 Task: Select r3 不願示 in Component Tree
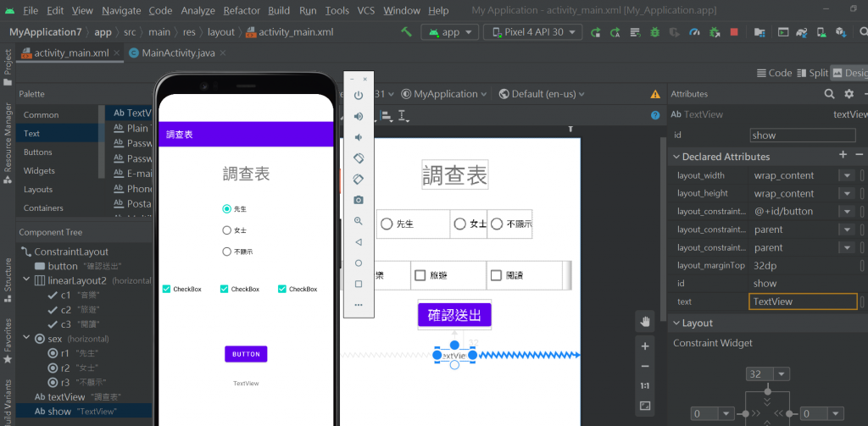[x=75, y=382]
